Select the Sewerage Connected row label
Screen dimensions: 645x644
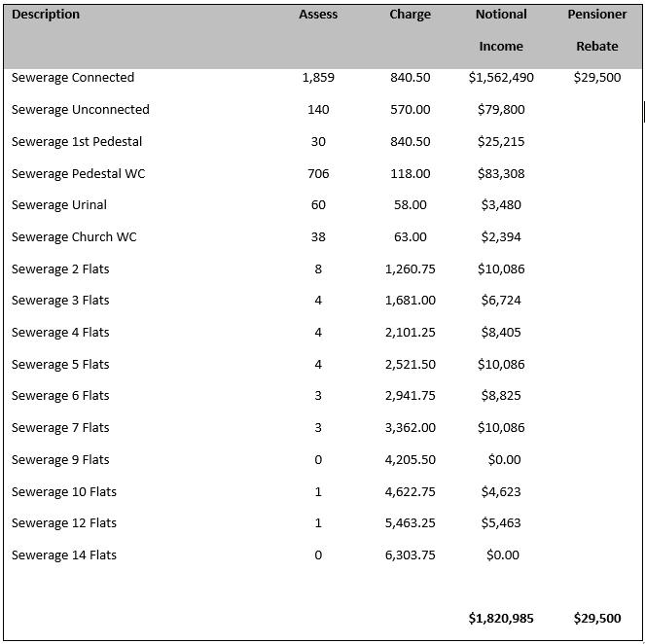point(73,78)
